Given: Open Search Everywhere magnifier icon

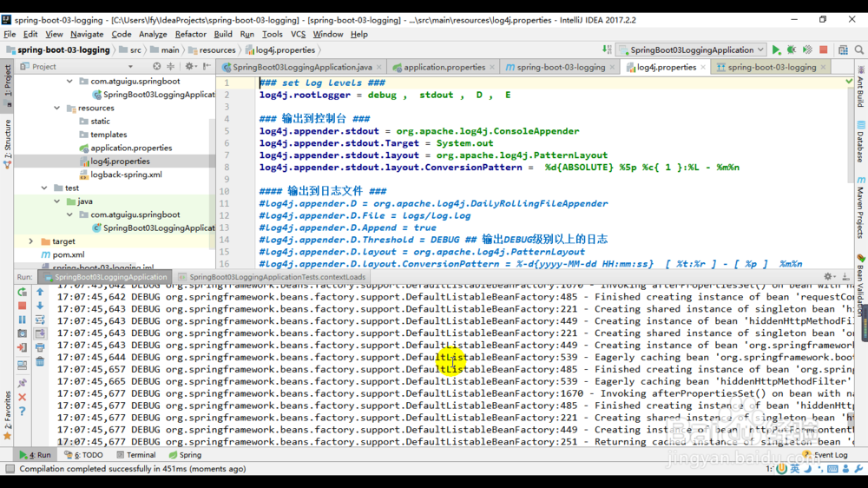Looking at the screenshot, I should click(859, 49).
